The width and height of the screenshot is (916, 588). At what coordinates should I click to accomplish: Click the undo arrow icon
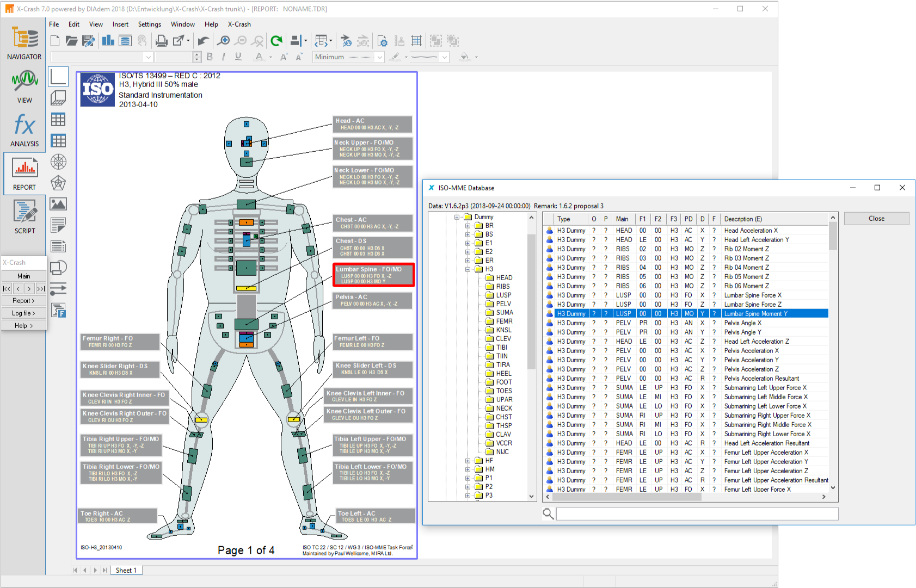[203, 41]
